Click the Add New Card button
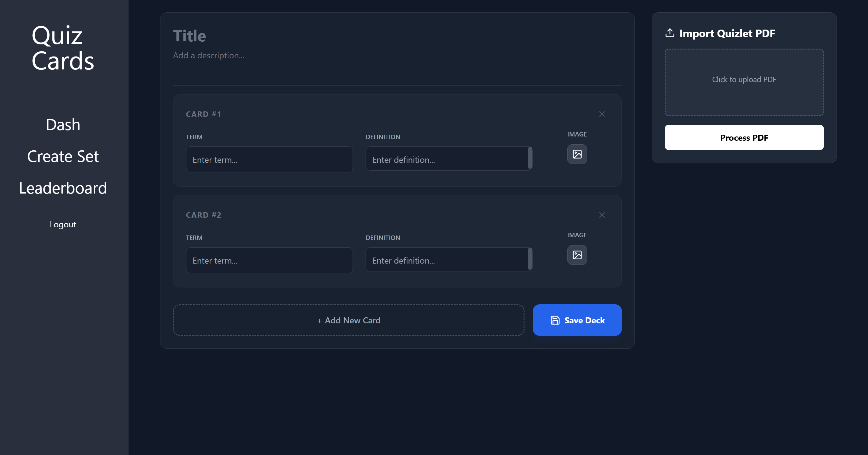The image size is (868, 455). [348, 320]
